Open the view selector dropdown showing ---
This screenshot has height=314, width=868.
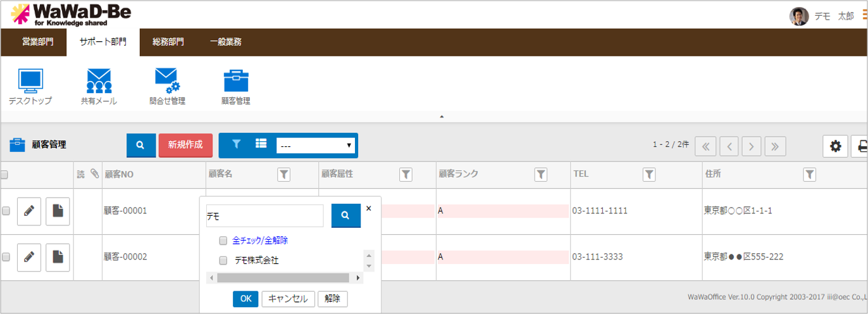(x=316, y=146)
